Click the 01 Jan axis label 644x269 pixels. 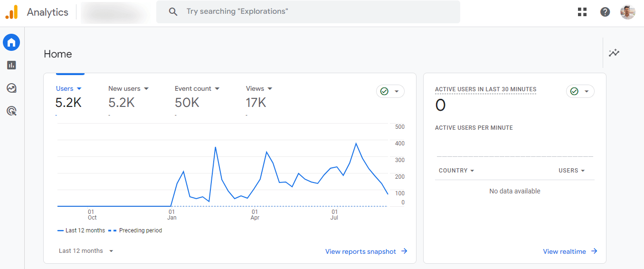172,215
